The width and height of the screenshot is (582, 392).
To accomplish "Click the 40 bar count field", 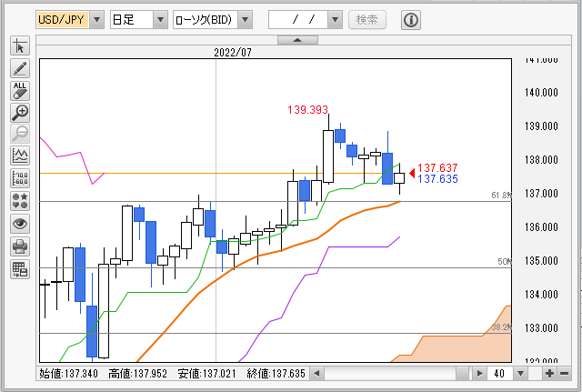I will [499, 374].
